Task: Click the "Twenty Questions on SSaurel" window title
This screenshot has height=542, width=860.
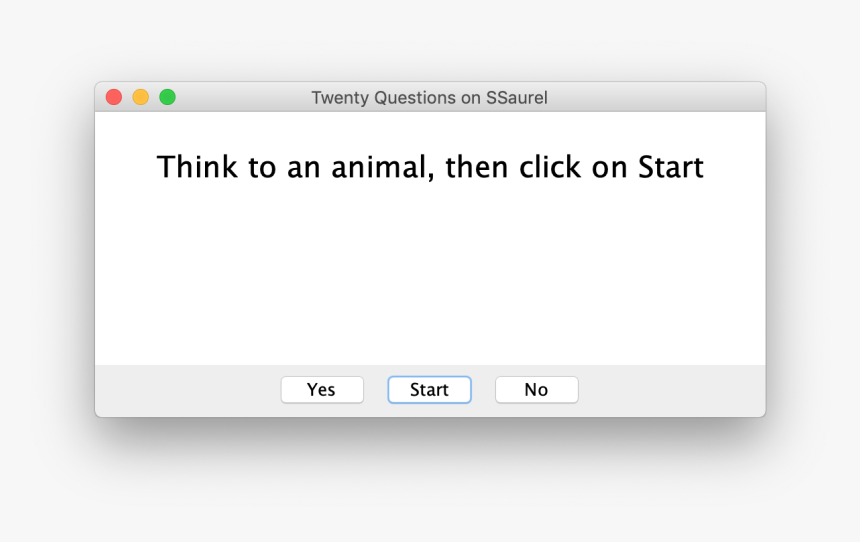Action: [x=429, y=98]
